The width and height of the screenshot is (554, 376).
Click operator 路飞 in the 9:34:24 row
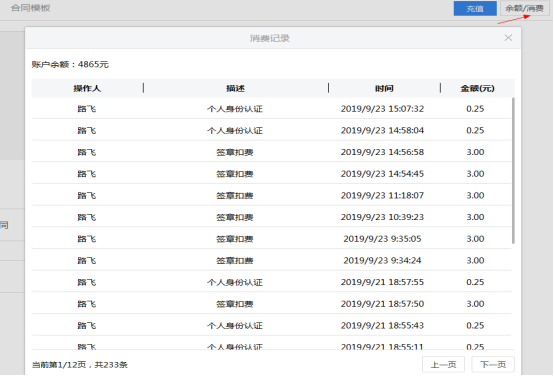87,260
